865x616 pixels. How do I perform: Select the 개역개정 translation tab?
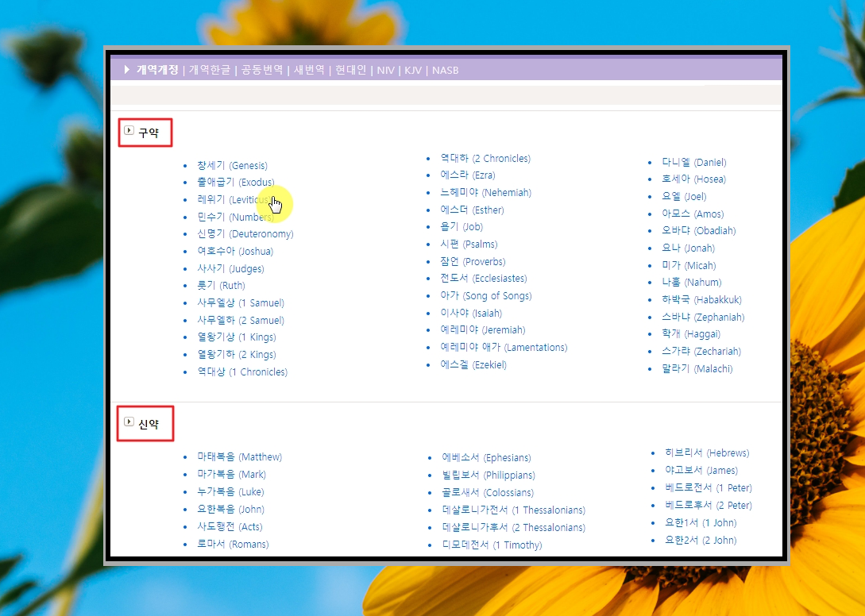click(x=157, y=70)
